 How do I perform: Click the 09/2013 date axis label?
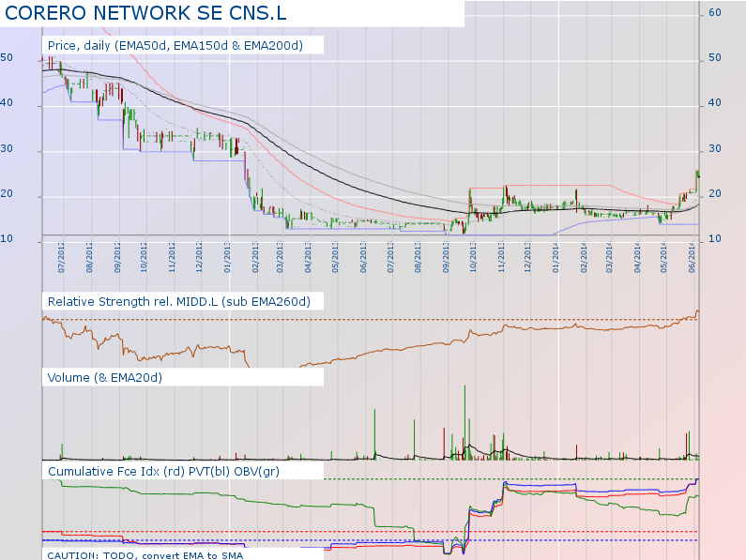coord(447,257)
